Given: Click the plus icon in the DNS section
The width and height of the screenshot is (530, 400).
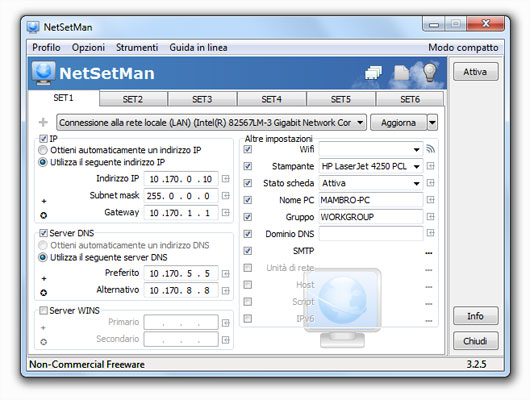Looking at the screenshot, I should 44,279.
